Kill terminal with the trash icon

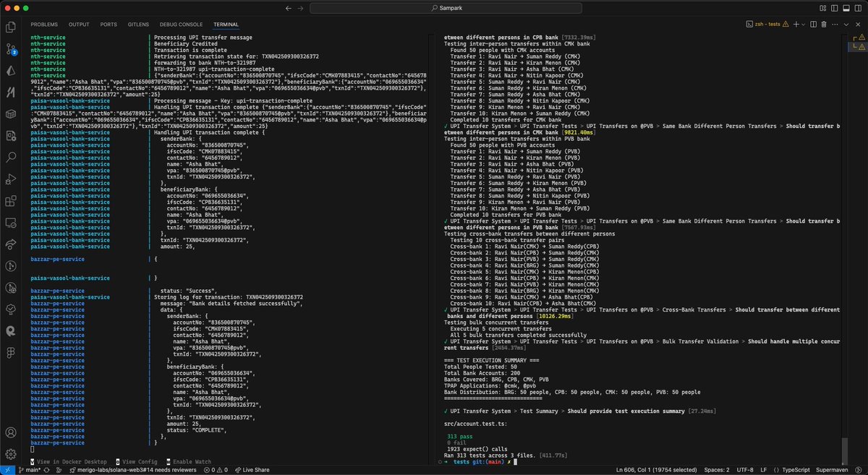[x=824, y=24]
